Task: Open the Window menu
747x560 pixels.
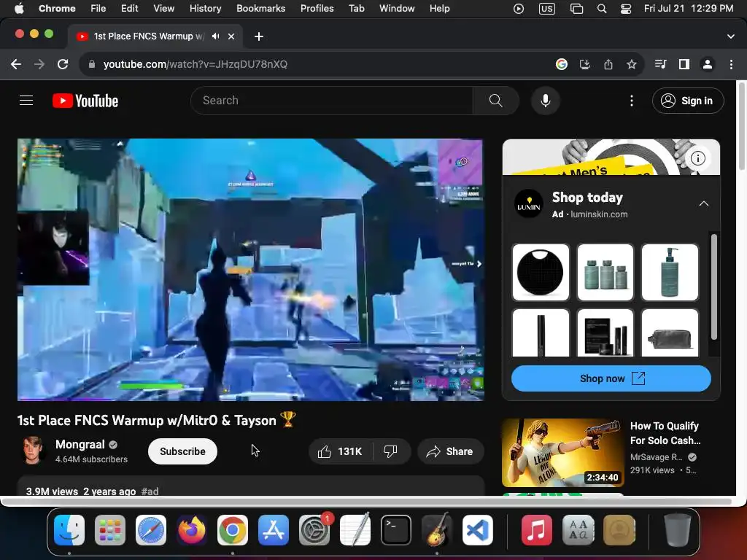Action: (397, 8)
